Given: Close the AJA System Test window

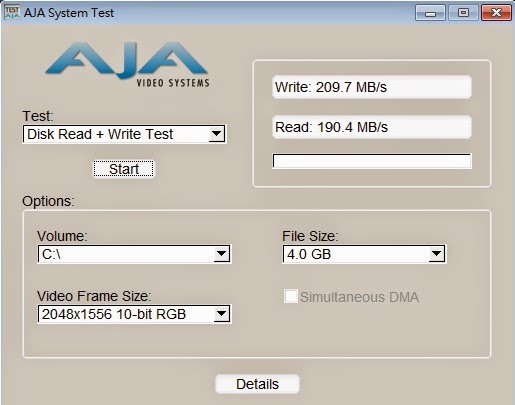Looking at the screenshot, I should 496,13.
